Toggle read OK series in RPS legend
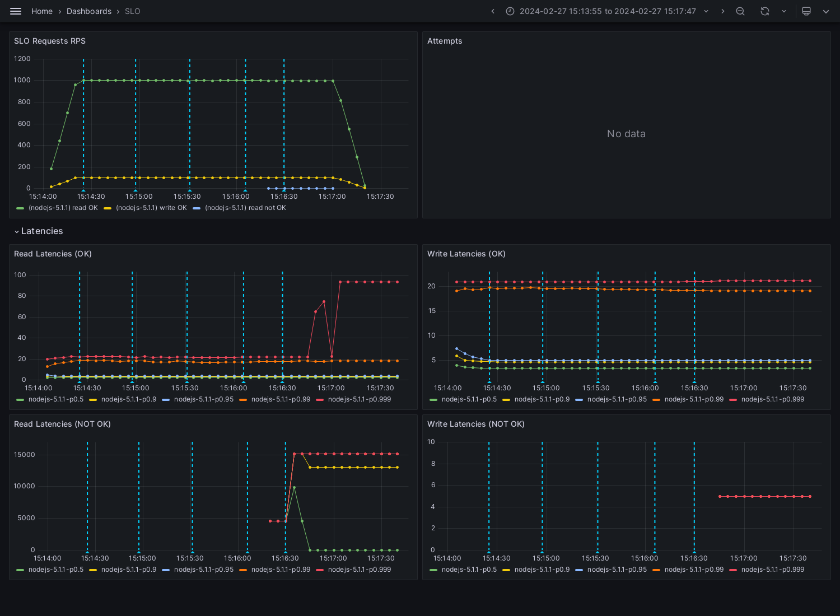 click(x=63, y=208)
